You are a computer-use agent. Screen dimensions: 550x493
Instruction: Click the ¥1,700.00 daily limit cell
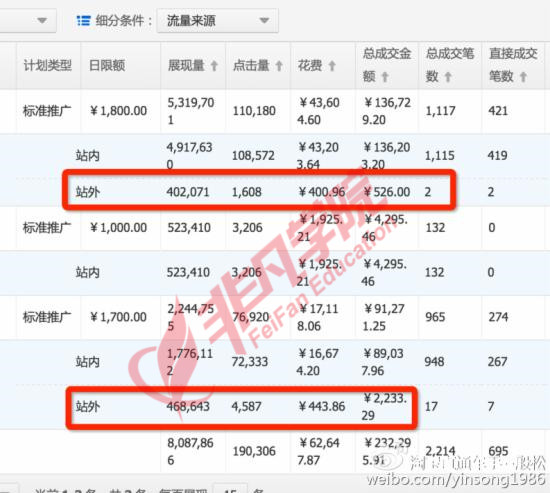pos(119,317)
